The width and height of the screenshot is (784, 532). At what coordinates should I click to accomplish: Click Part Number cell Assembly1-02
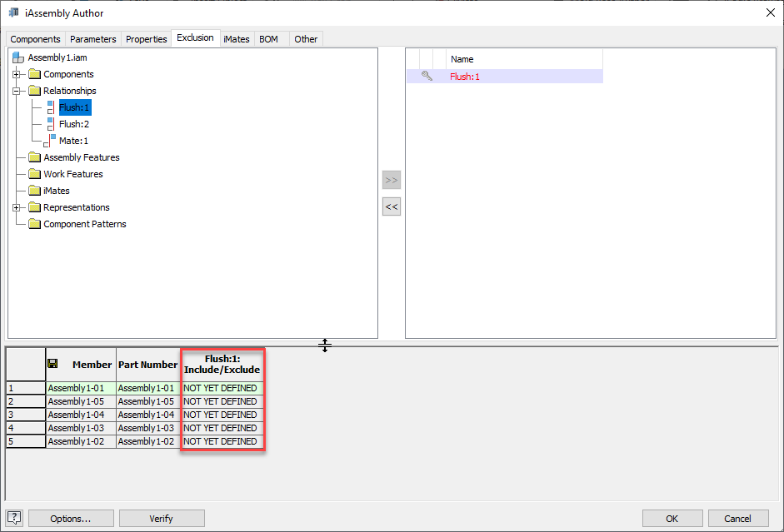point(148,441)
